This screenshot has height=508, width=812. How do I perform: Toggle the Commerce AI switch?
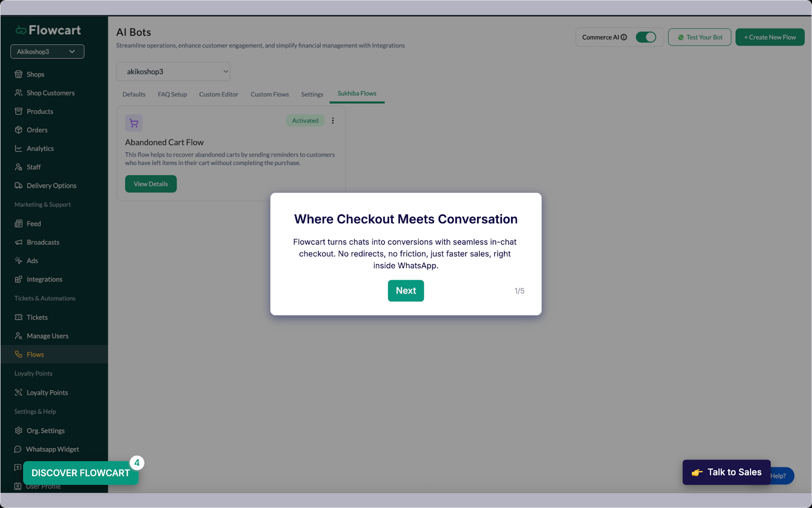[646, 37]
